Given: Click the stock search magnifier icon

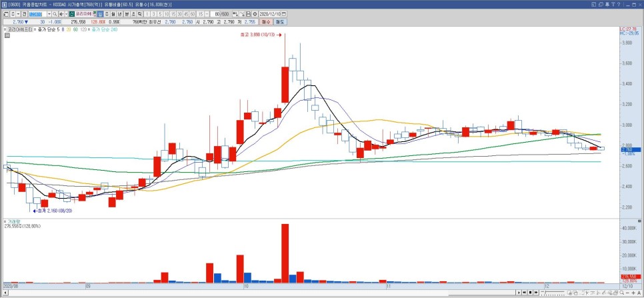Looking at the screenshot, I should tap(55, 14).
